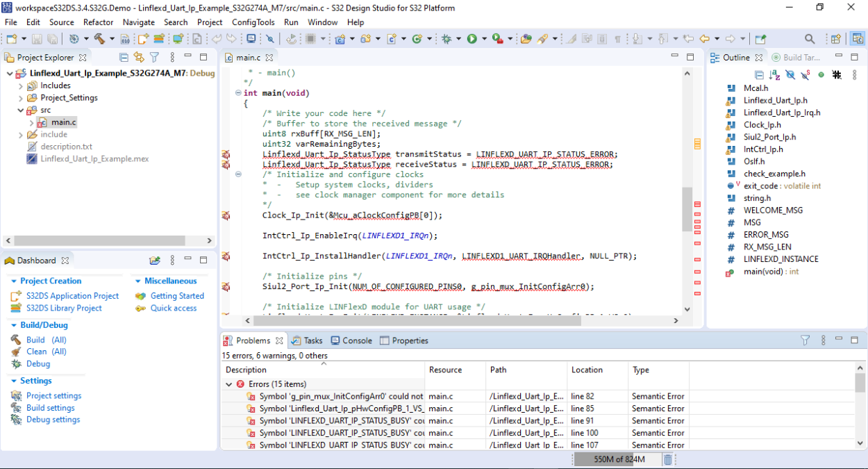This screenshot has height=469, width=868.
Task: Click S32DS Library Project link
Action: pos(64,308)
